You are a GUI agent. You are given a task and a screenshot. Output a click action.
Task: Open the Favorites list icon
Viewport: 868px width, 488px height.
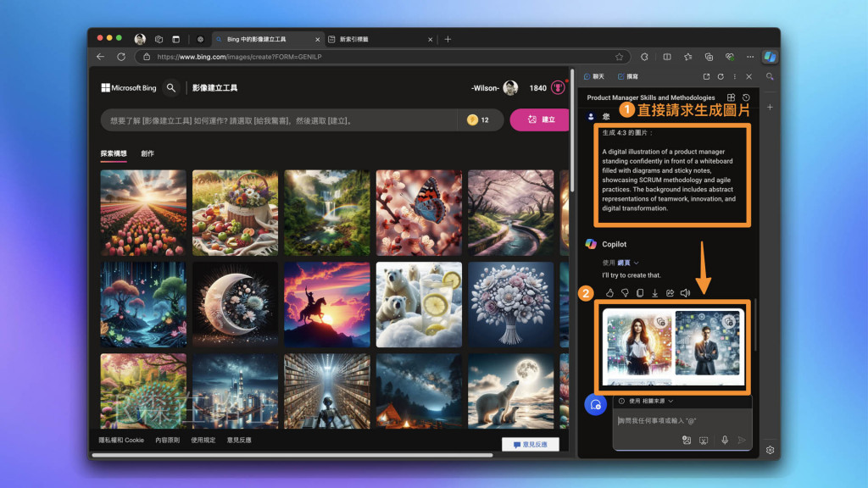pos(687,57)
